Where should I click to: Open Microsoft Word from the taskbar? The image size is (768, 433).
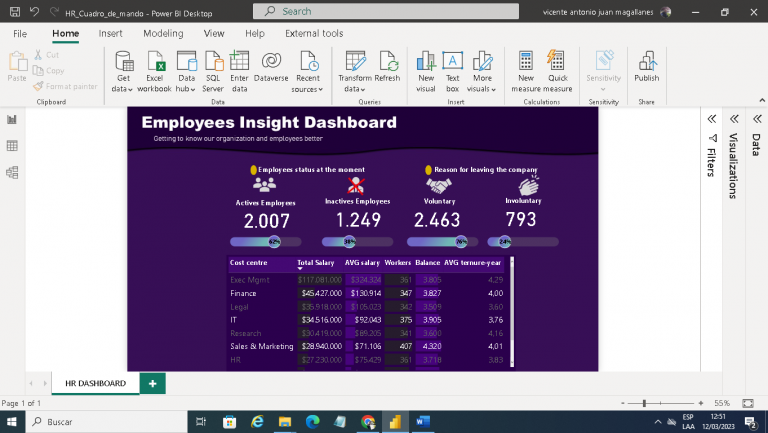coord(421,422)
